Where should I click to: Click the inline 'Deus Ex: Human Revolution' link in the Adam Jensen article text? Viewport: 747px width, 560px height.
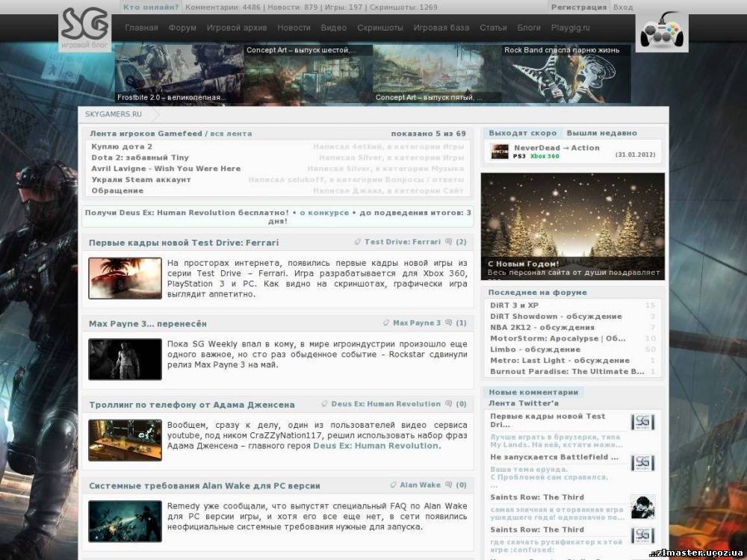pyautogui.click(x=376, y=446)
